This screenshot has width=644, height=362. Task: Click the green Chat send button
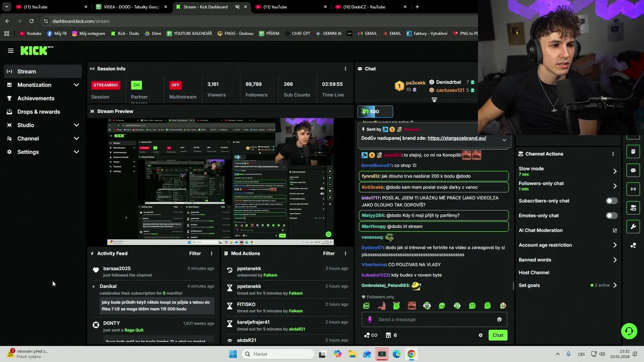pyautogui.click(x=498, y=335)
